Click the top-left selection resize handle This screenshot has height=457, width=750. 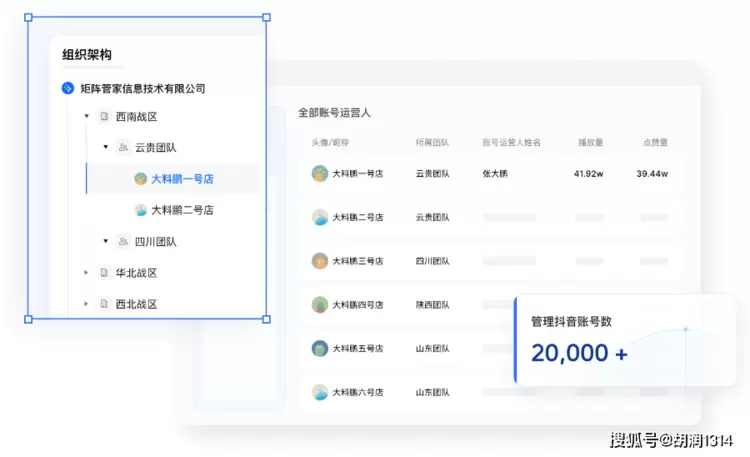point(28,17)
